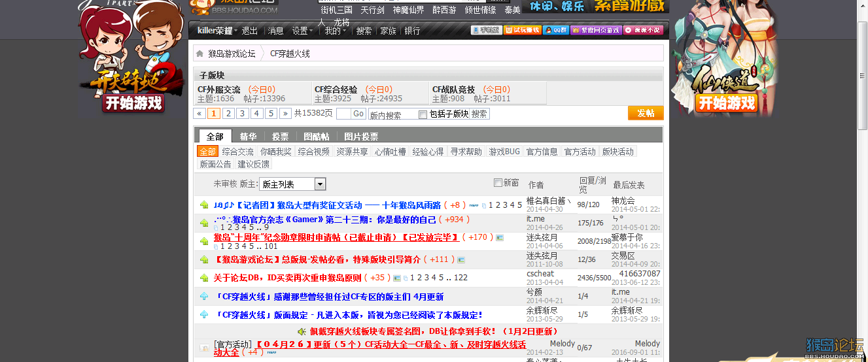
Task: Click the 搜索 button next to 版内搜索
Action: 479,114
